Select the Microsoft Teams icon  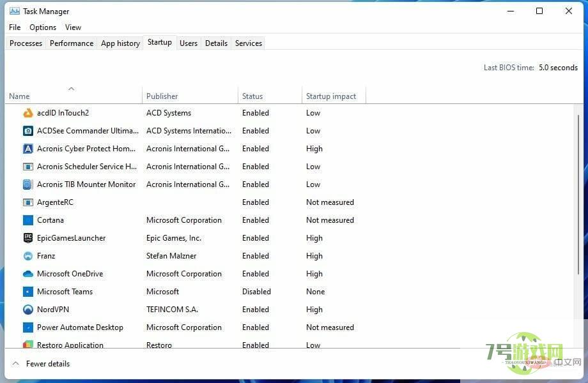[27, 292]
